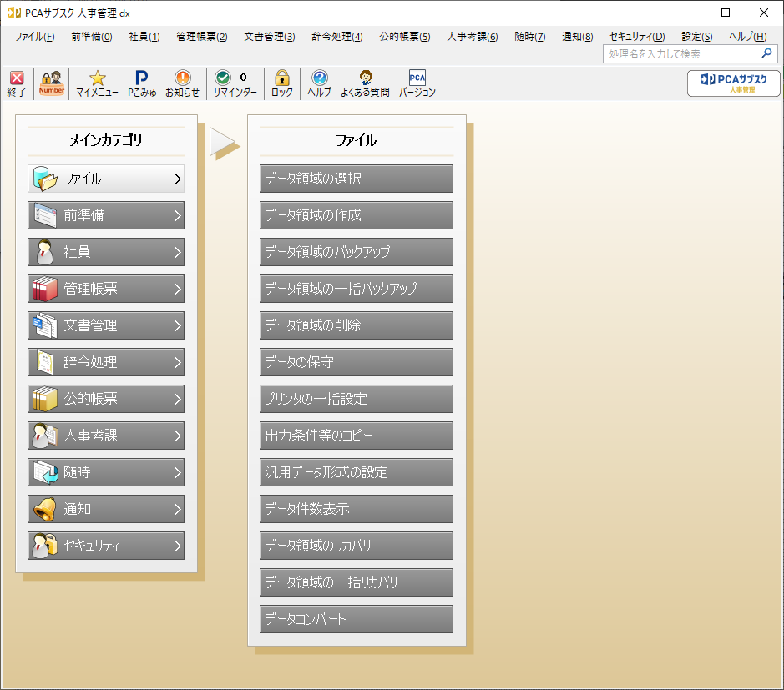Open マイメニュー star icon
Viewport: 784px width, 690px height.
point(97,83)
